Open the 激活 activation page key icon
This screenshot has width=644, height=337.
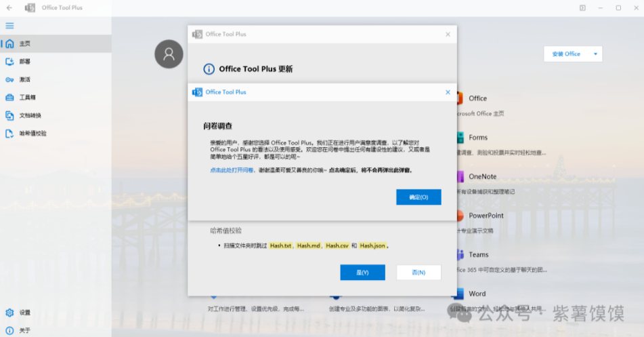[9, 79]
